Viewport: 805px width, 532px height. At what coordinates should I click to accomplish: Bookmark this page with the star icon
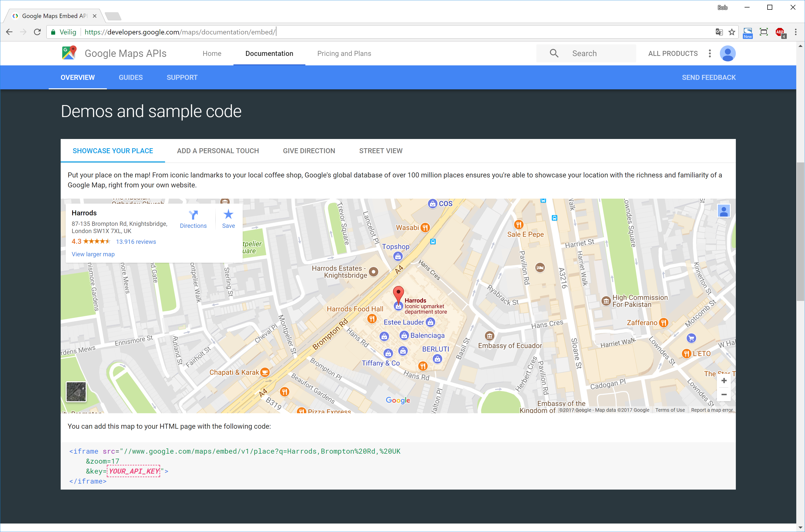click(x=732, y=32)
